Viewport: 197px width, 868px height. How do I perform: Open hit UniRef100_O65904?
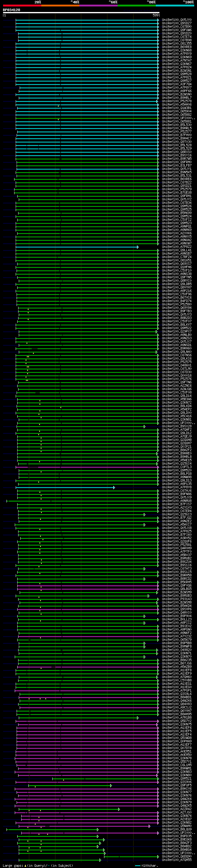176,111
